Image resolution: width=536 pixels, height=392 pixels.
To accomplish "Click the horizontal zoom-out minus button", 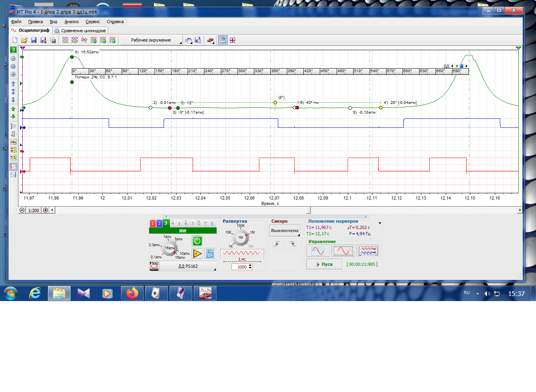I will point(22,210).
